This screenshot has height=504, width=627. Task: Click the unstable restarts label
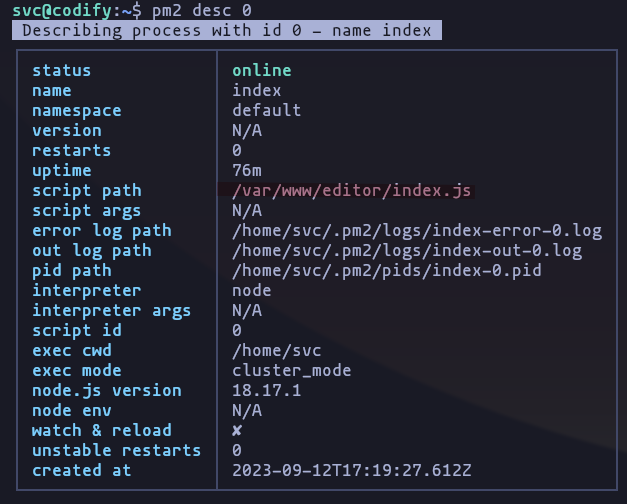click(x=116, y=451)
